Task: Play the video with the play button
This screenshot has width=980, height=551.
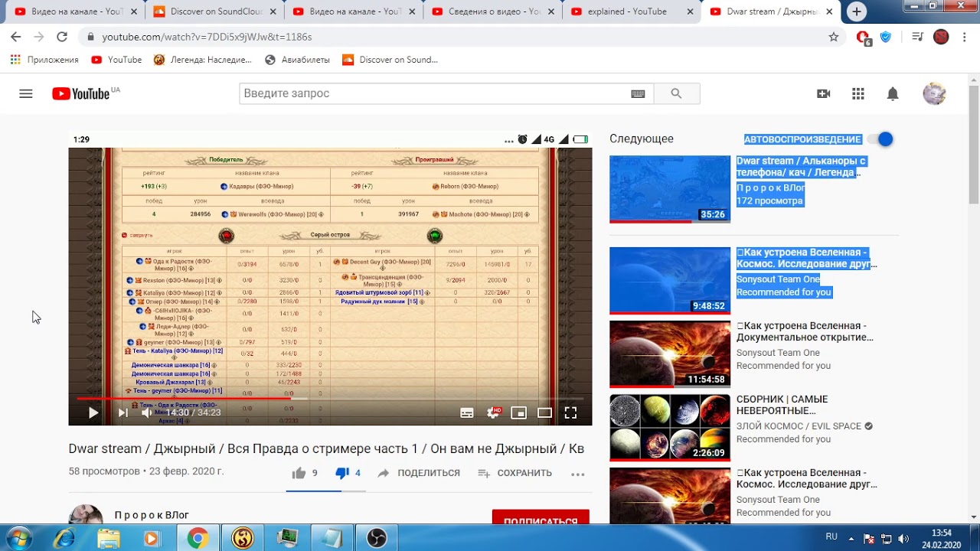Action: coord(93,412)
